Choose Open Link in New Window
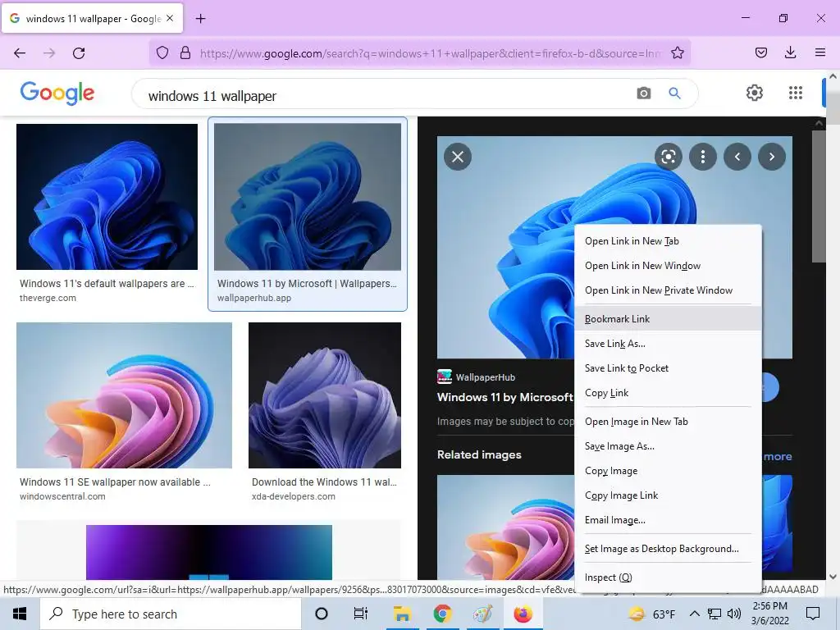Screen dimensions: 840x630 (x=668, y=266)
